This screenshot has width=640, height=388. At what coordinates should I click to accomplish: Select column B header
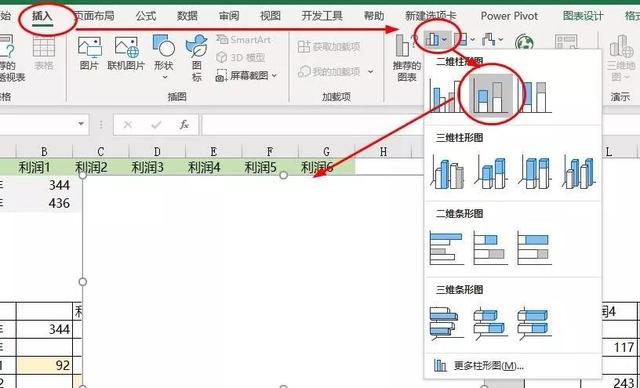click(x=44, y=152)
